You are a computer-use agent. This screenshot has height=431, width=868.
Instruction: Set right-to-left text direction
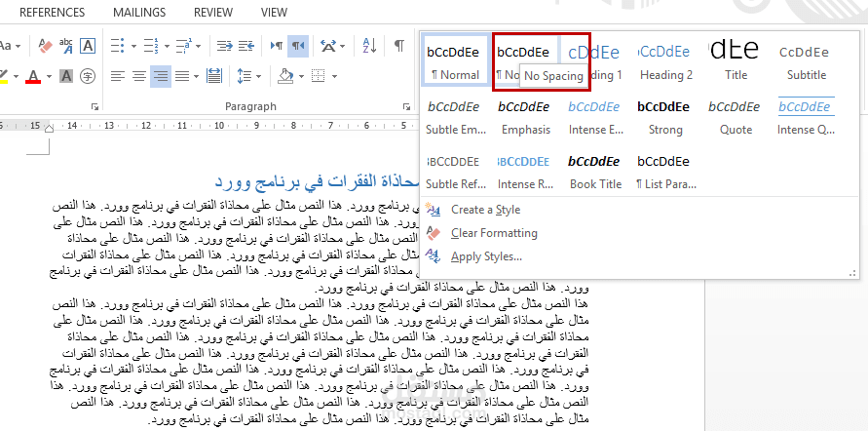(298, 46)
